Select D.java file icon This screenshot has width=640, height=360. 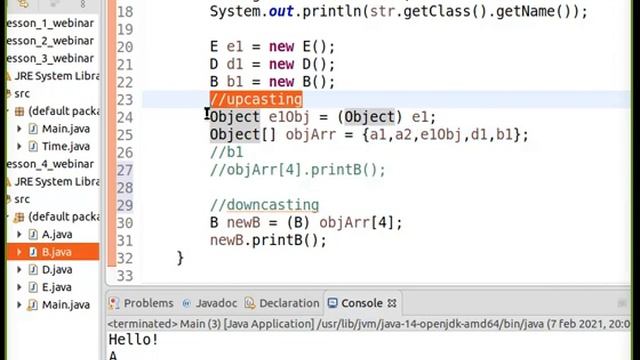click(x=33, y=270)
